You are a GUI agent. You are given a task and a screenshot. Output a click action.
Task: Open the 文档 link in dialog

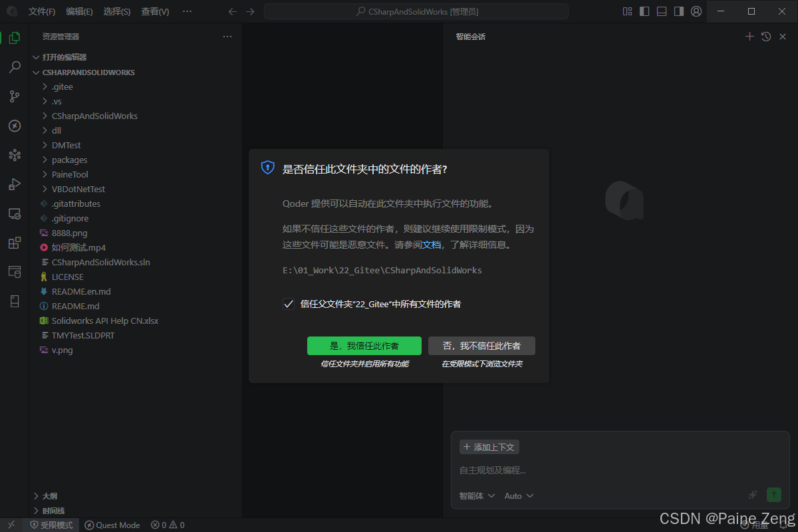tap(432, 245)
